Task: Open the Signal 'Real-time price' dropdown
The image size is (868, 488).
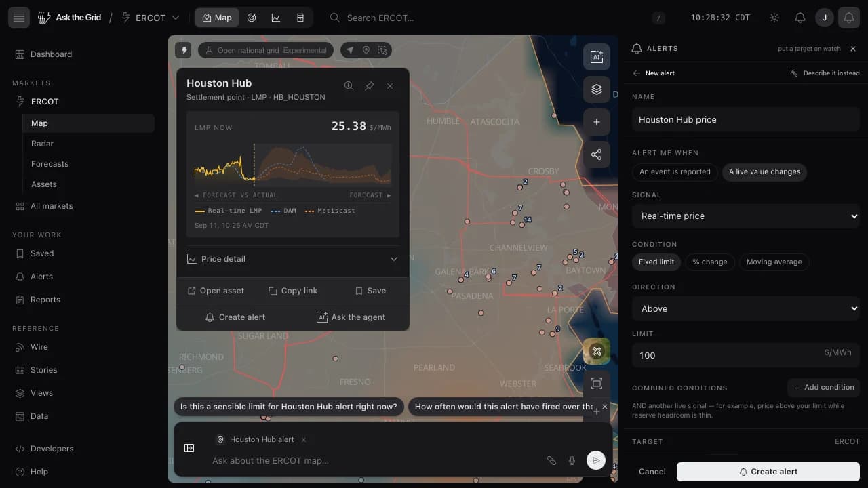Action: coord(746,216)
